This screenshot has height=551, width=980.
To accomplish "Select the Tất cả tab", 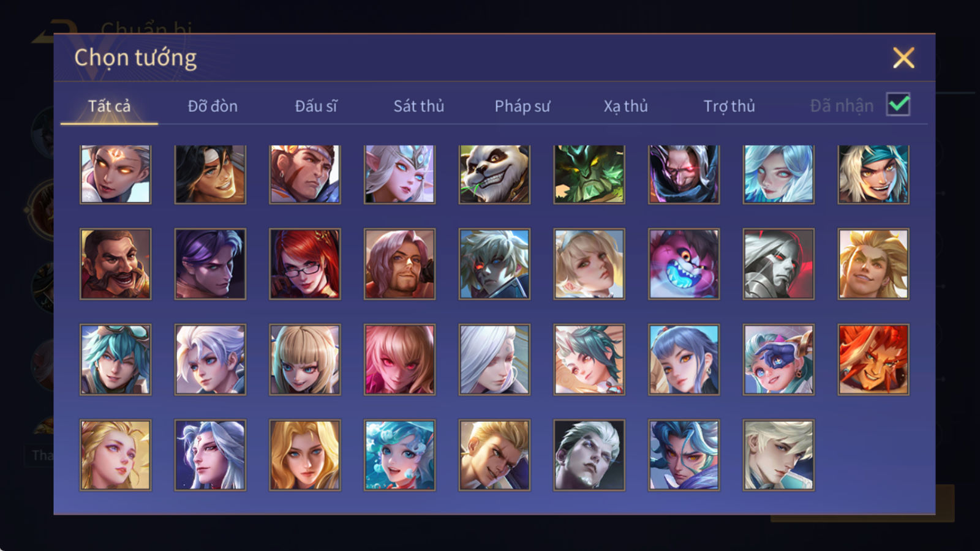I will [x=109, y=106].
